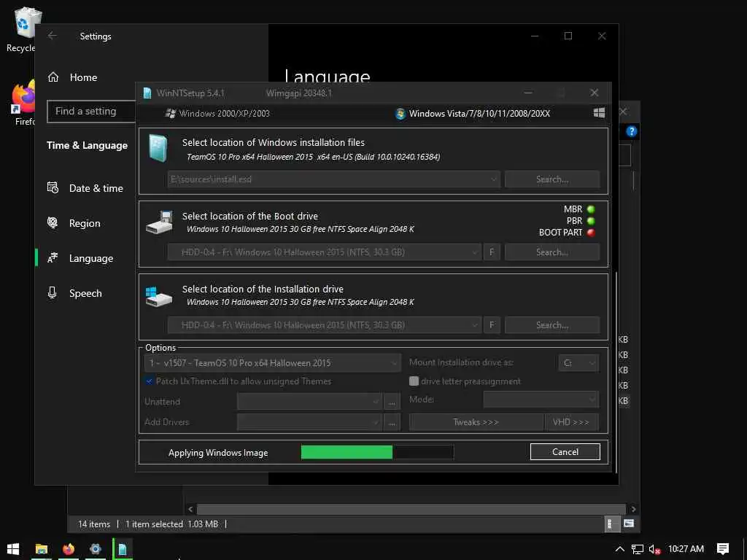Click Search for installation files
Screen dimensions: 747x560
coord(552,179)
